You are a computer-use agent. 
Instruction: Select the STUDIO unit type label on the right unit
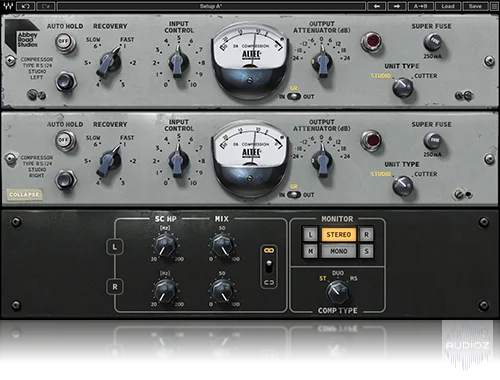pos(380,174)
